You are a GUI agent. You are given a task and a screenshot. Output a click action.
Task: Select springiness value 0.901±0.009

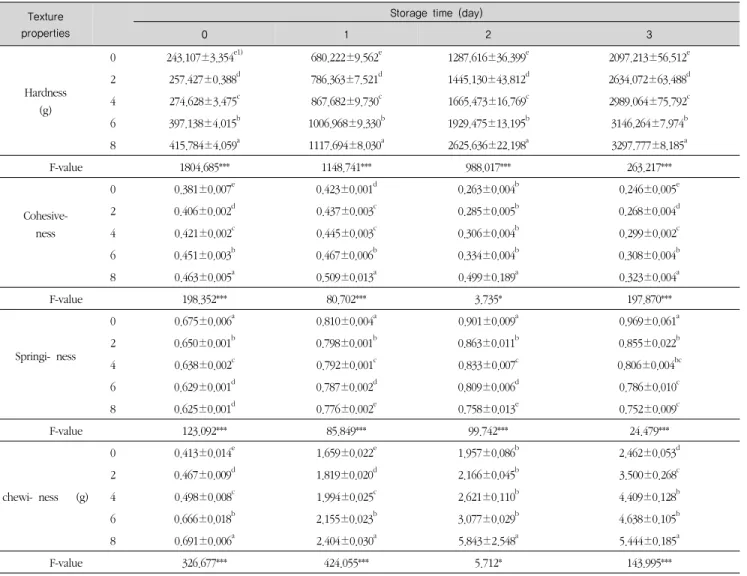488,321
